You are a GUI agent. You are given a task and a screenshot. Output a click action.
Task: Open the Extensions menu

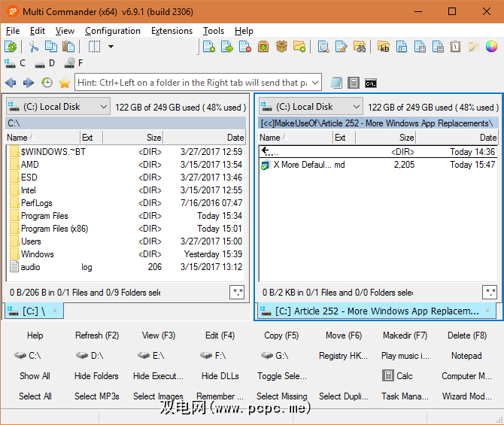pyautogui.click(x=172, y=31)
